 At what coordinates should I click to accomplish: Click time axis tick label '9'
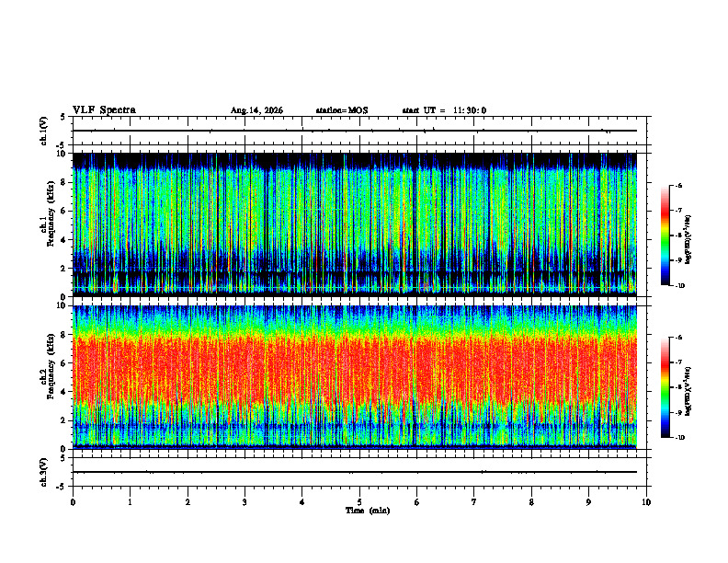(x=588, y=502)
